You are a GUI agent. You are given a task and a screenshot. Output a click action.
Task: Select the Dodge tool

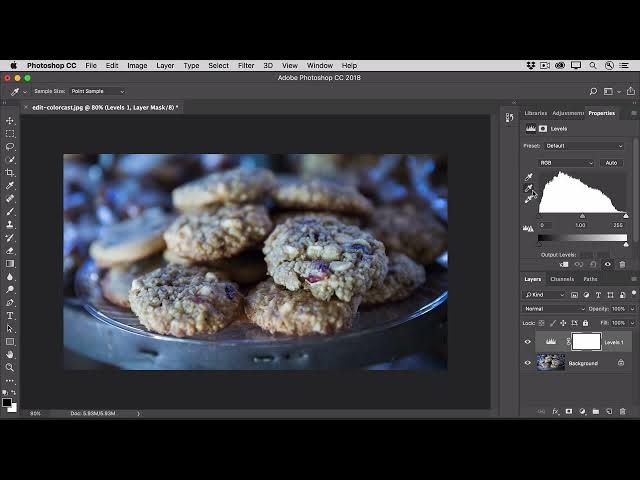(x=10, y=290)
